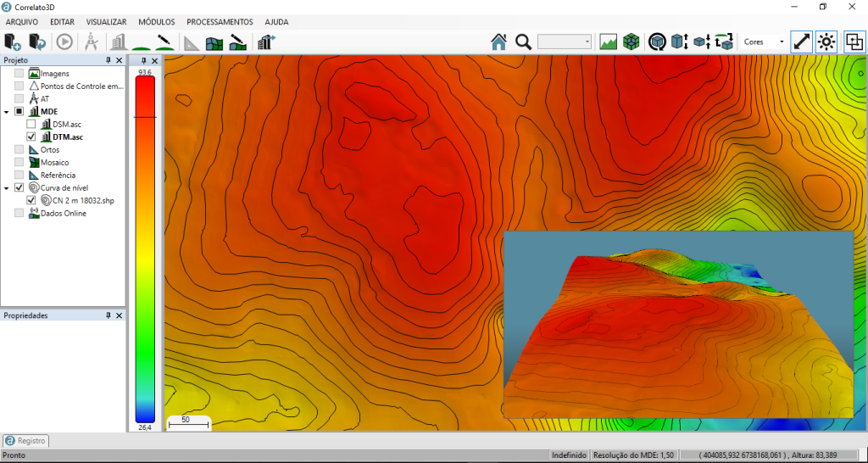Toggle the sun lighting icon
Viewport: 868px width, 463px height.
coord(827,42)
